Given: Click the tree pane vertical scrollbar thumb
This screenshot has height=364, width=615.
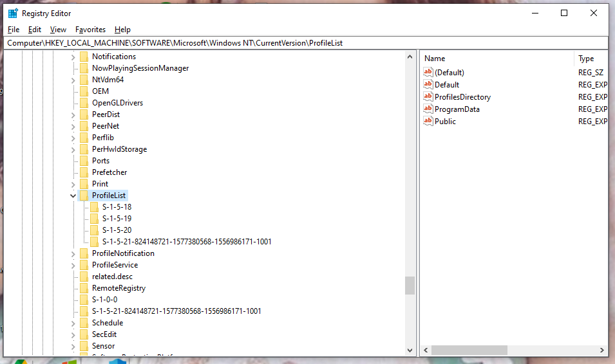Looking at the screenshot, I should pos(410,286).
